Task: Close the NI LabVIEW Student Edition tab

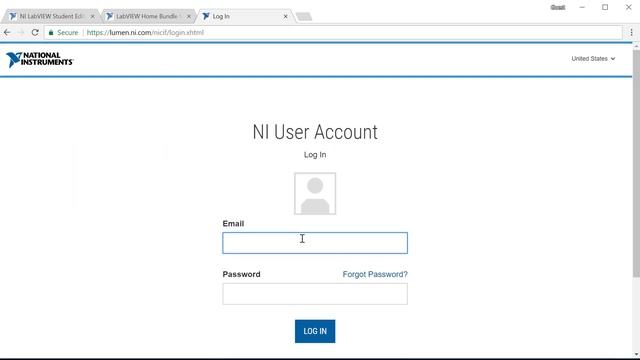Action: (x=93, y=16)
